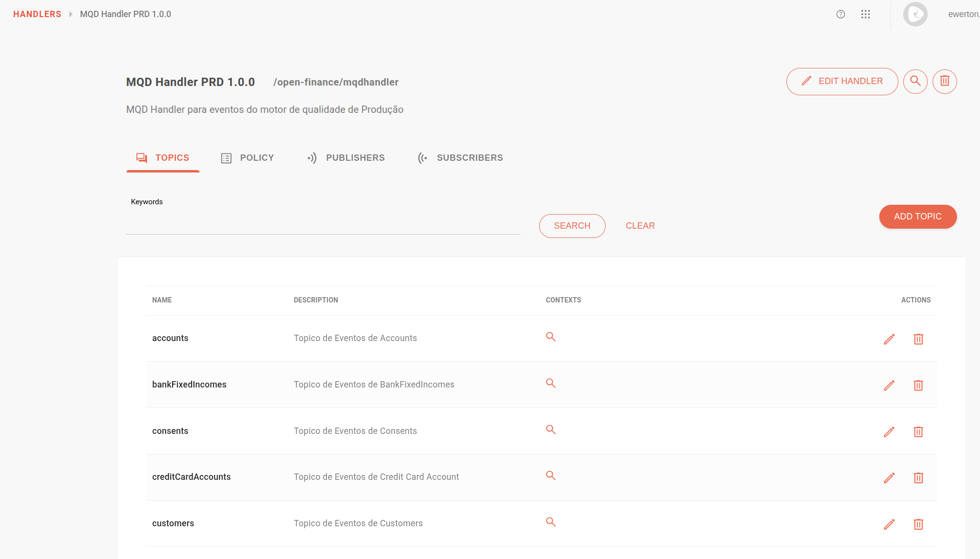Click the handler search magnifier icon button

tap(915, 81)
